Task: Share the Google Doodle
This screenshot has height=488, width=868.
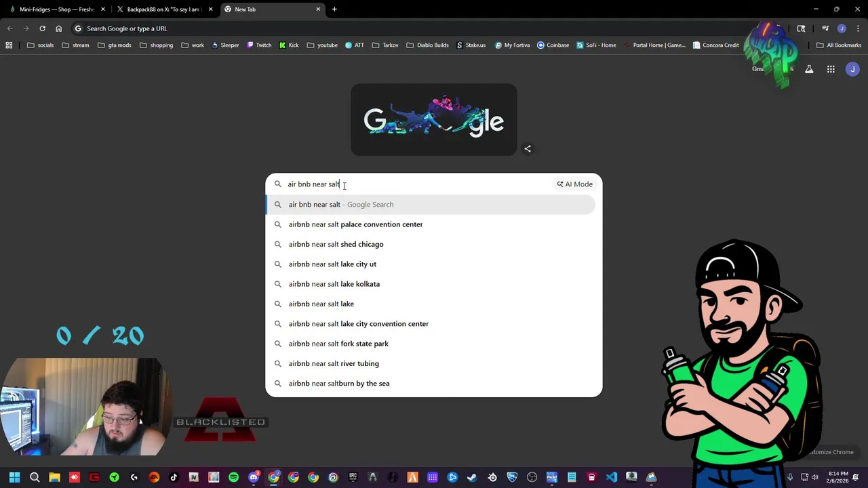Action: (x=528, y=148)
